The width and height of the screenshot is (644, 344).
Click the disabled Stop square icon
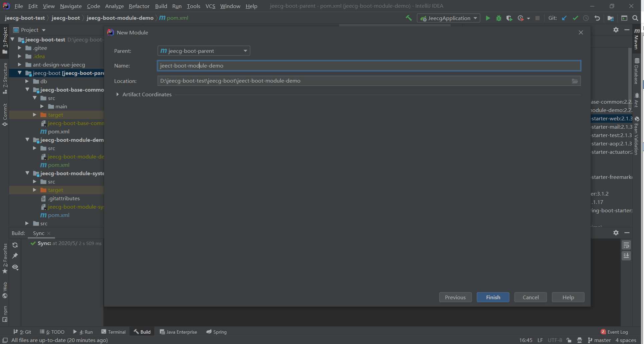(x=538, y=18)
